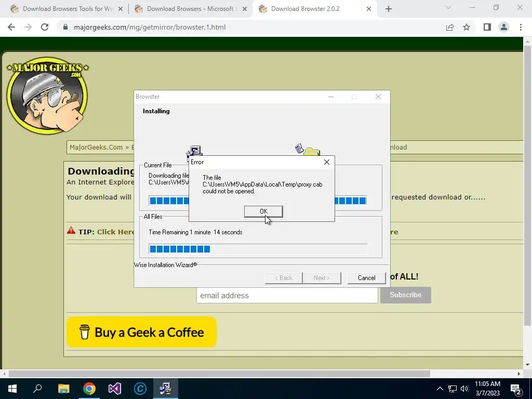Close the Download Browsers - Microsoft tab
The width and height of the screenshot is (532, 399).
244,9
